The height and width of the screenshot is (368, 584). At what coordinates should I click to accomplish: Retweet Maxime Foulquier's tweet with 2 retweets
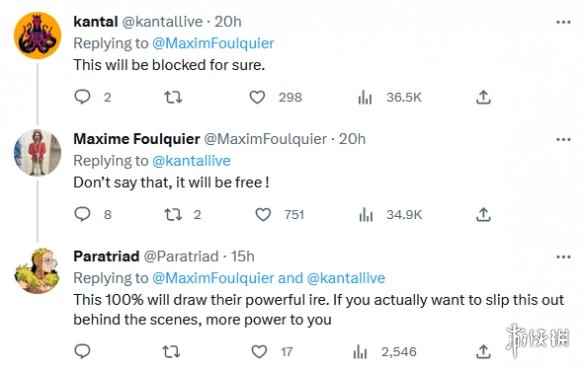[x=173, y=215]
